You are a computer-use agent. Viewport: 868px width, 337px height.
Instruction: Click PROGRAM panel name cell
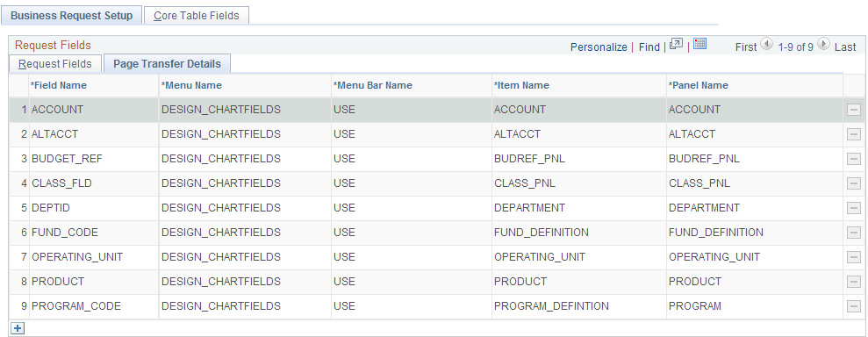point(695,306)
